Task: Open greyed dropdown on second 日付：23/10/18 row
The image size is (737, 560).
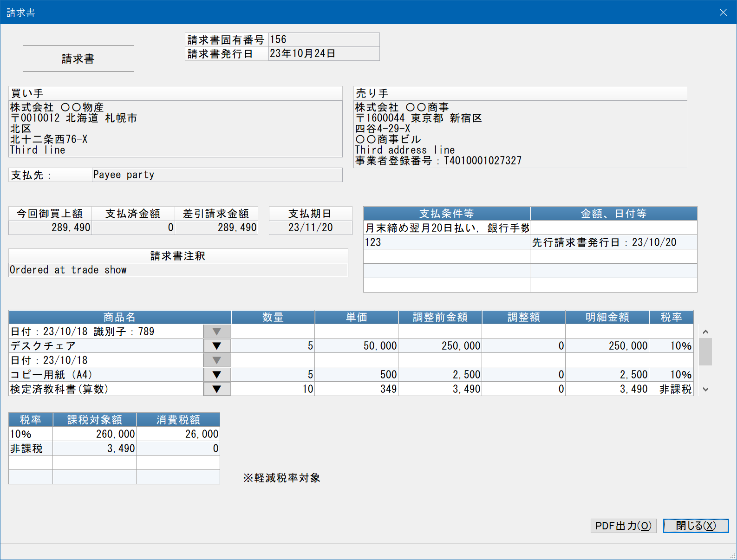Action: tap(217, 360)
